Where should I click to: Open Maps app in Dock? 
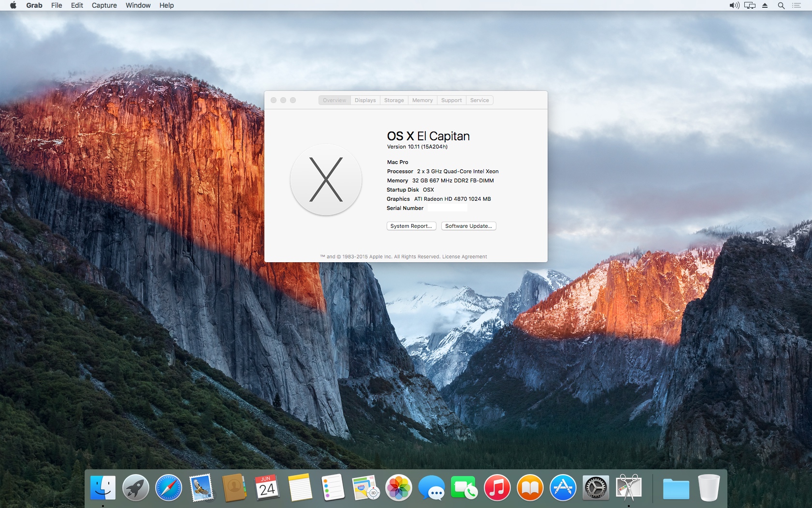click(x=366, y=487)
